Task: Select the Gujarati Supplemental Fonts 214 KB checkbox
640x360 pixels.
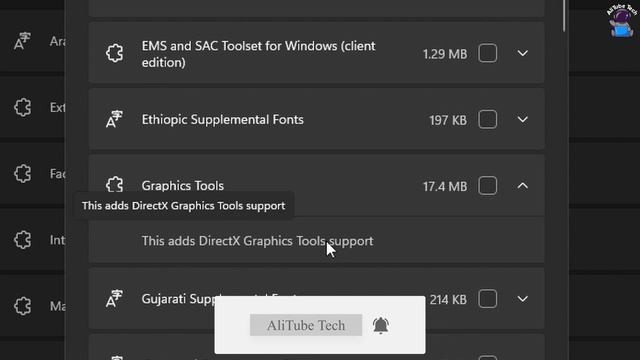Action: tap(487, 299)
